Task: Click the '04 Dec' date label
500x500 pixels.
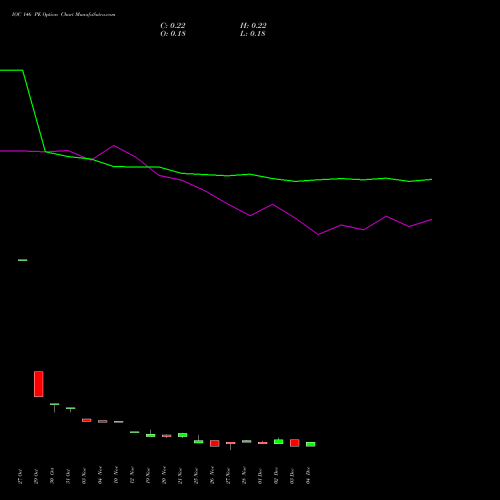Action: click(308, 476)
